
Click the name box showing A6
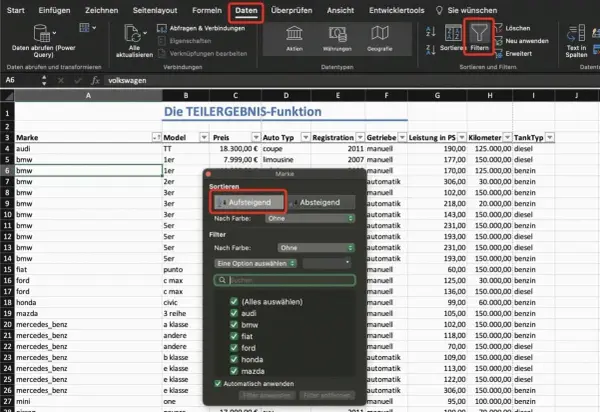click(21, 80)
